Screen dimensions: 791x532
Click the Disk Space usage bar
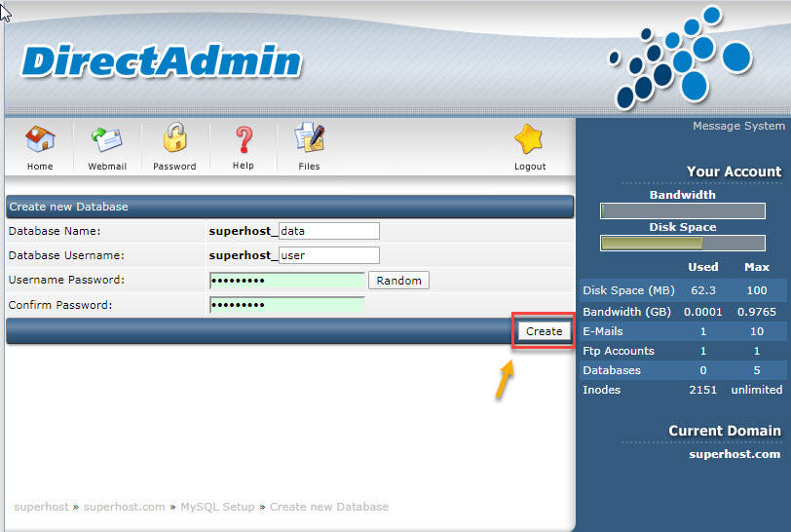[x=683, y=244]
